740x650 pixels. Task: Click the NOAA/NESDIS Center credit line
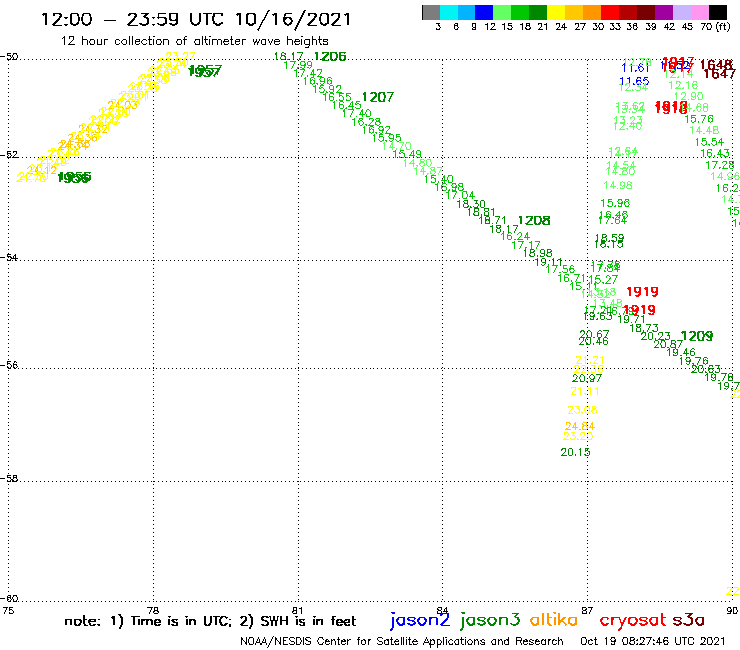coord(402,642)
